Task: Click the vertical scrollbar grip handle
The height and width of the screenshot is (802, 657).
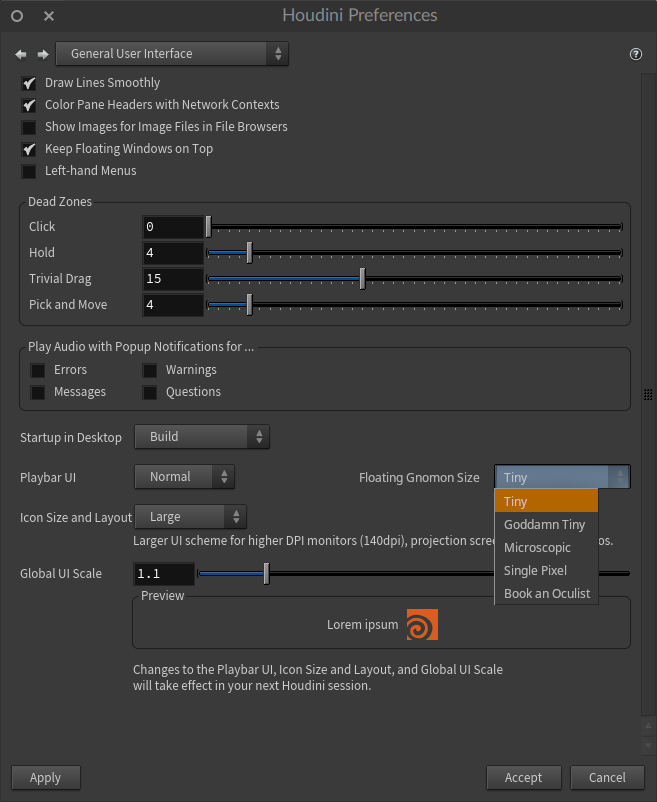Action: point(648,394)
